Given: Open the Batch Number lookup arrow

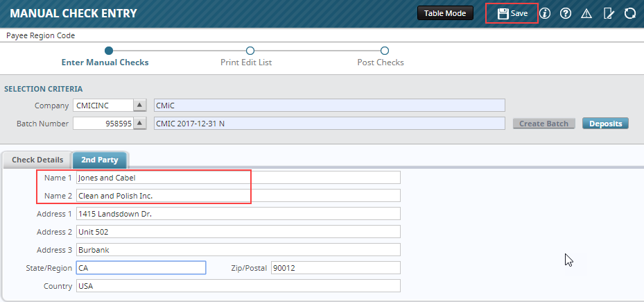Looking at the screenshot, I should click(x=140, y=124).
